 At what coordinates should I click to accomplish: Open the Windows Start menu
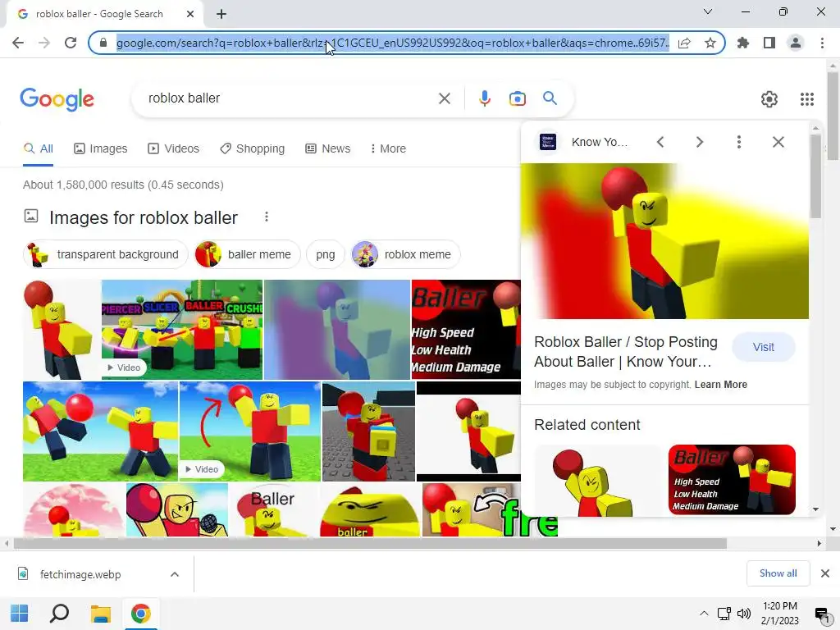coord(20,614)
